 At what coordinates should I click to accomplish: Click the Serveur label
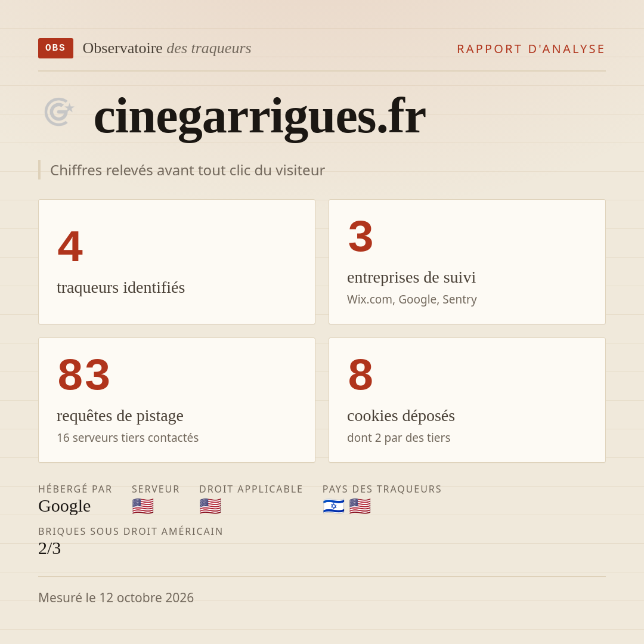156,489
